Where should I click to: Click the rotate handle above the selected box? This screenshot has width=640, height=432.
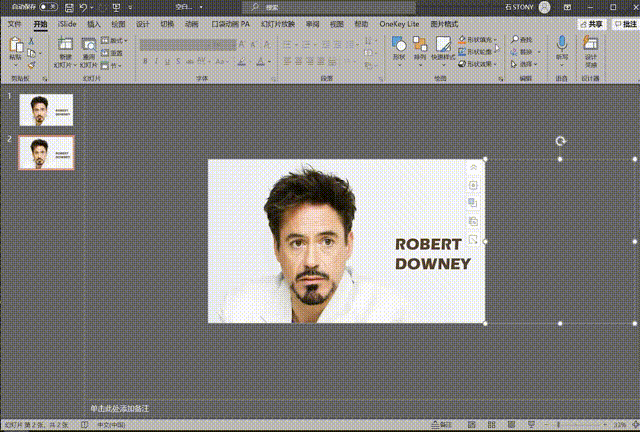pos(561,142)
